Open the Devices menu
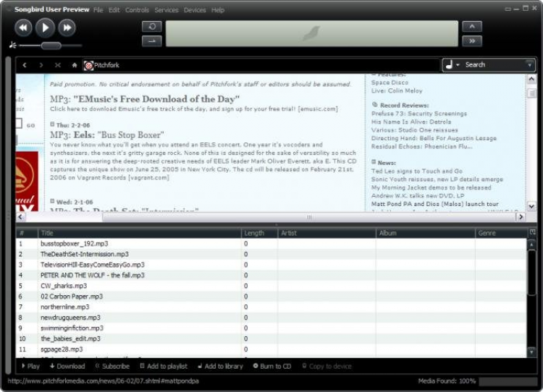Viewport: 543px width, 392px height. [195, 10]
